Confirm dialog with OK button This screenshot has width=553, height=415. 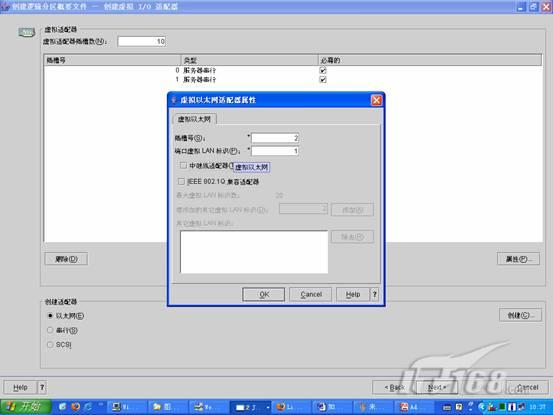pos(263,294)
